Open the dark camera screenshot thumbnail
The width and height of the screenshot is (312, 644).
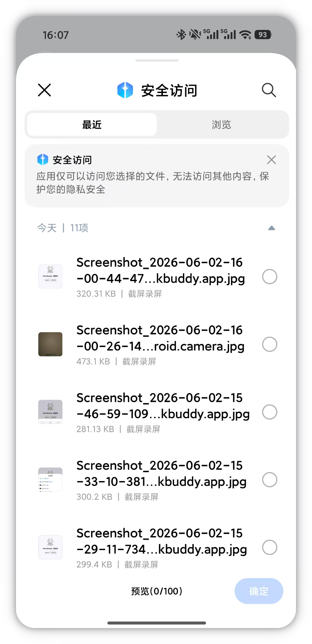(x=50, y=344)
